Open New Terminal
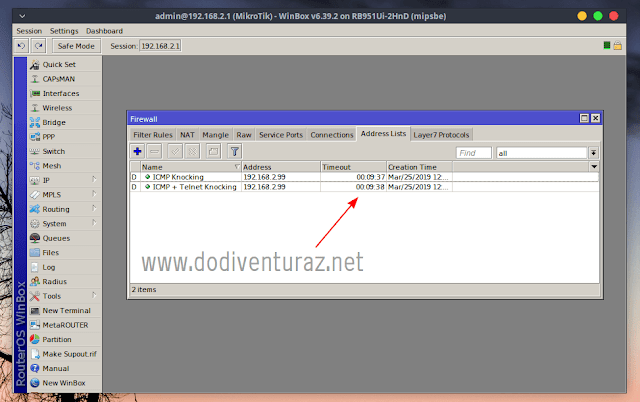The width and height of the screenshot is (640, 402). pyautogui.click(x=64, y=311)
